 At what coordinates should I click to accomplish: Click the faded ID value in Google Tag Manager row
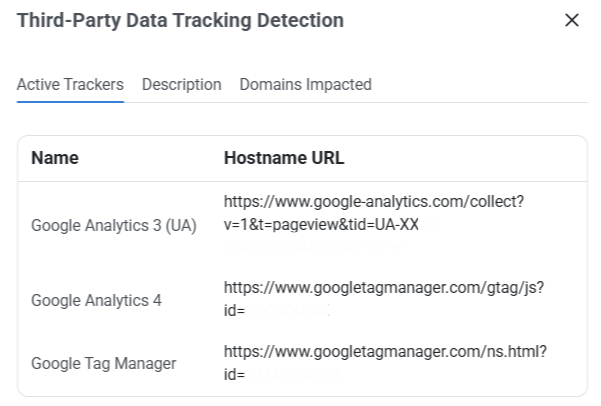pos(294,375)
